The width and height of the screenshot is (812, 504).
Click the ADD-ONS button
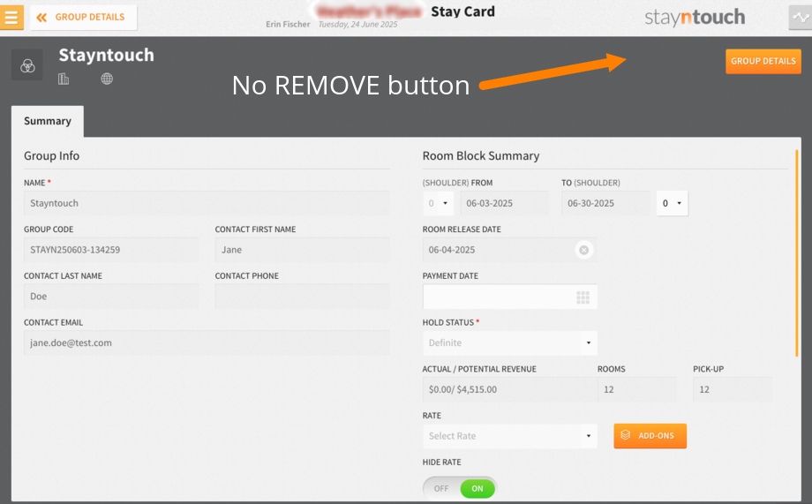650,436
